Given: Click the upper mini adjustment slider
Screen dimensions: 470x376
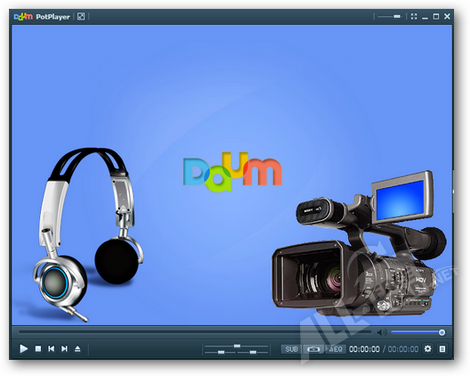Looking at the screenshot, I should pos(237,346).
